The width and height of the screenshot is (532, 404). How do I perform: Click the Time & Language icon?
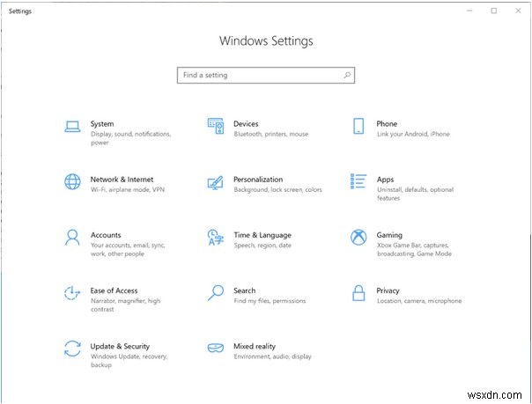216,238
